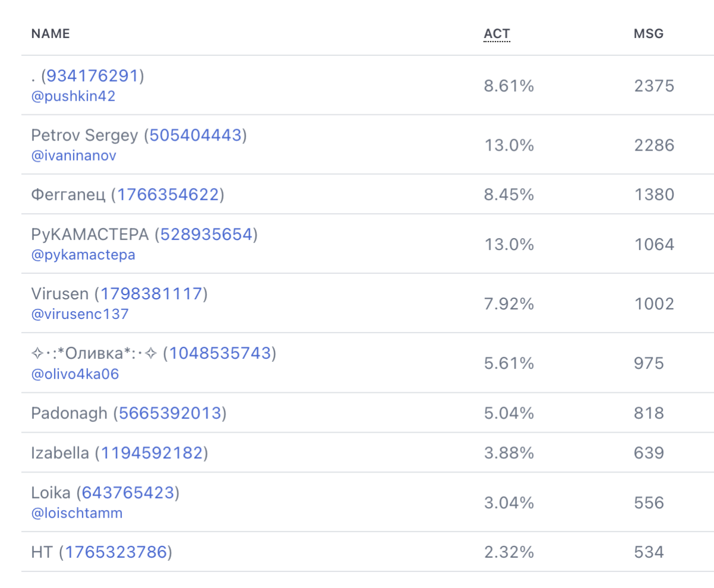Open Loika ID 643765423 link
This screenshot has height=588, width=714.
(x=128, y=493)
